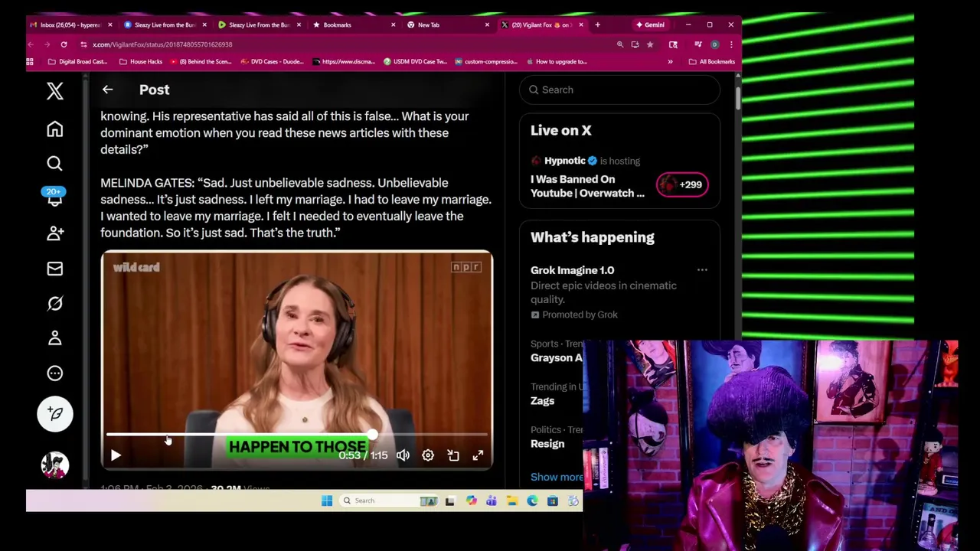Screen dimensions: 980x551
Task: Expand video to fullscreen
Action: [478, 455]
